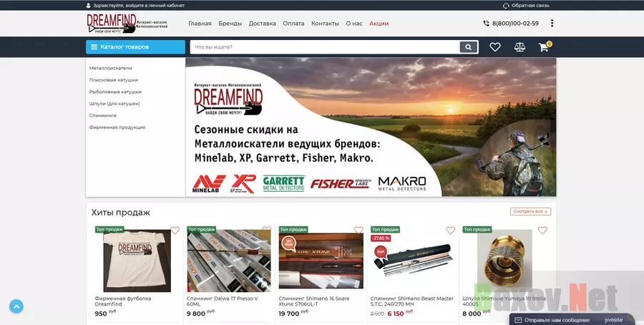Open the shopping cart icon
The image size is (644, 325).
pyautogui.click(x=544, y=47)
